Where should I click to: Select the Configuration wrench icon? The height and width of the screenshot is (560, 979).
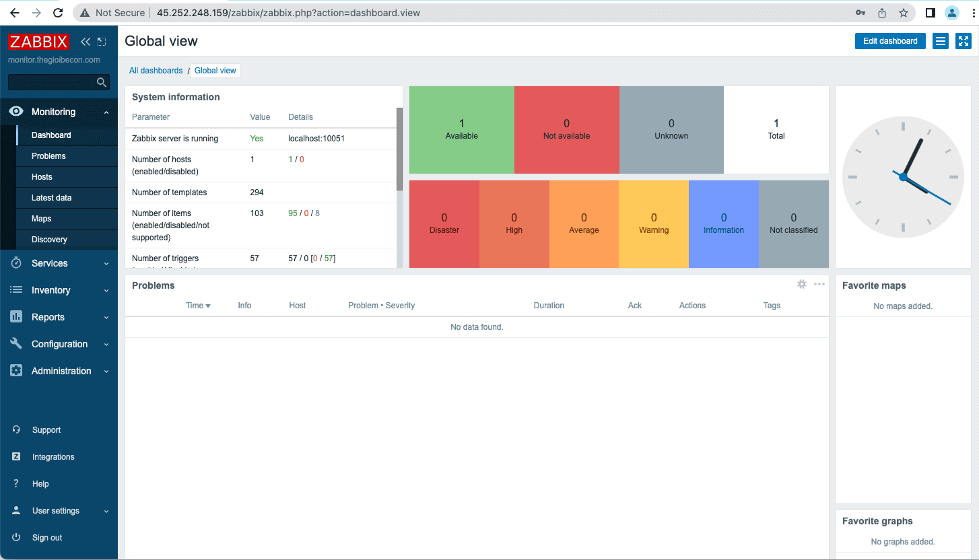(x=15, y=344)
